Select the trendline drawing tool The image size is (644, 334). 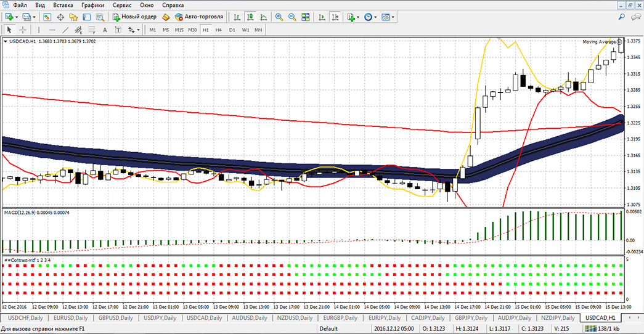click(65, 30)
